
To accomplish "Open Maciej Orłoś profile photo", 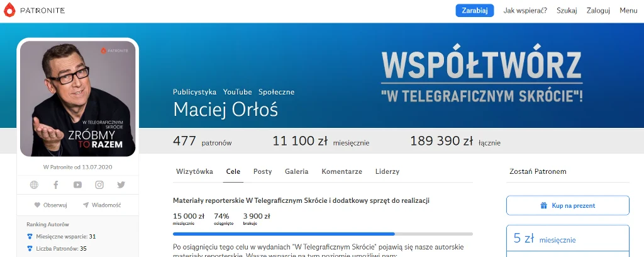I will pyautogui.click(x=77, y=99).
